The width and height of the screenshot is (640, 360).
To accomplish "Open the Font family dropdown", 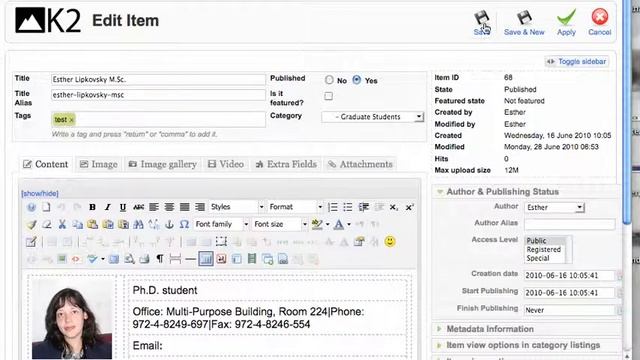I will click(221, 224).
